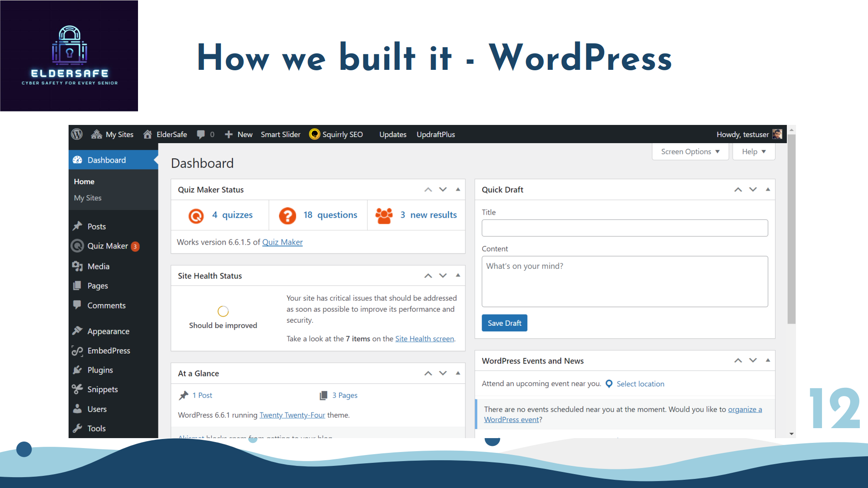Open the Squirrly SEO icon menu
This screenshot has width=868, height=488.
click(x=315, y=134)
